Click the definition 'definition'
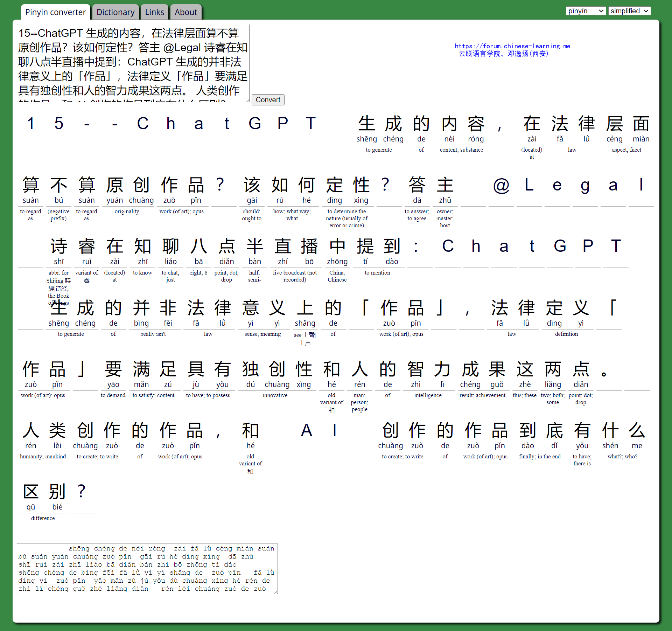 566,334
